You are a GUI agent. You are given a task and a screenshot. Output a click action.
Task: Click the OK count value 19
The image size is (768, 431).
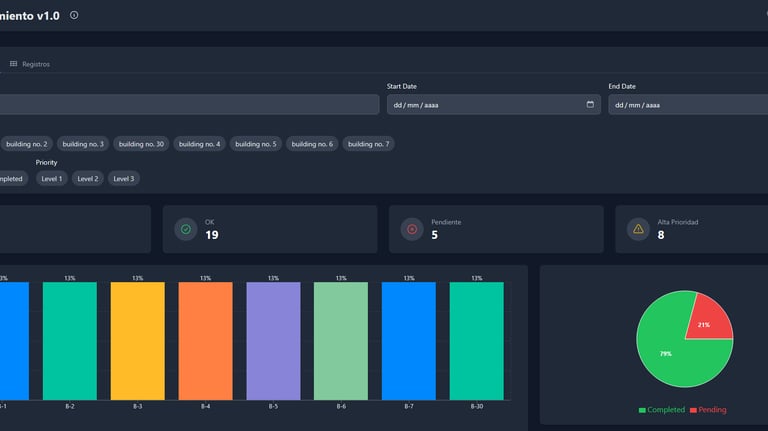point(212,235)
